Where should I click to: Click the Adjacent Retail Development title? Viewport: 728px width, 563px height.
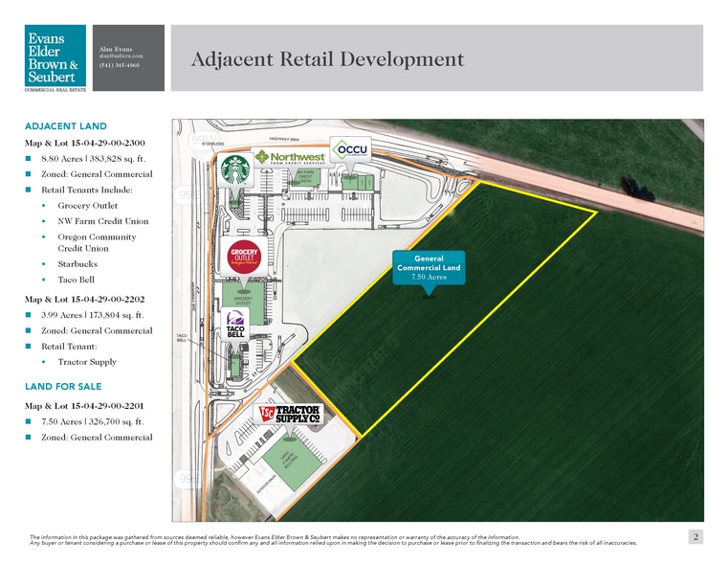(328, 59)
